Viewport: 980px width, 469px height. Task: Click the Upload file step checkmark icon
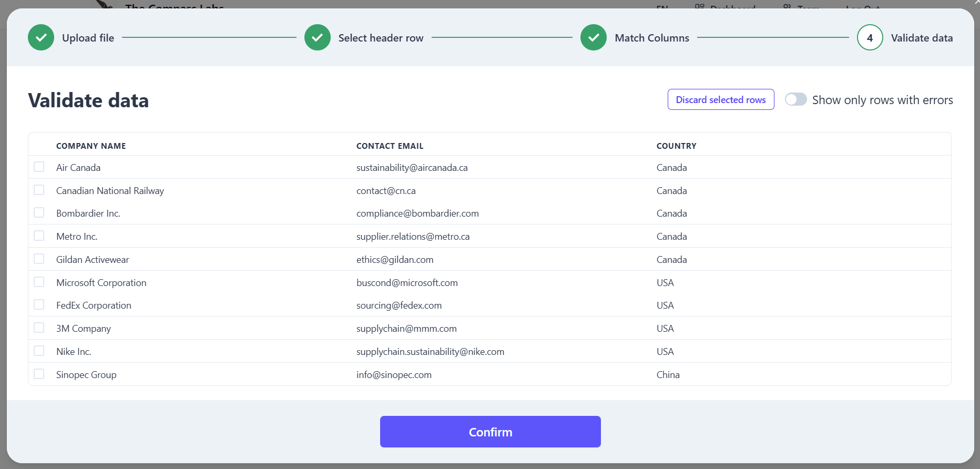41,37
